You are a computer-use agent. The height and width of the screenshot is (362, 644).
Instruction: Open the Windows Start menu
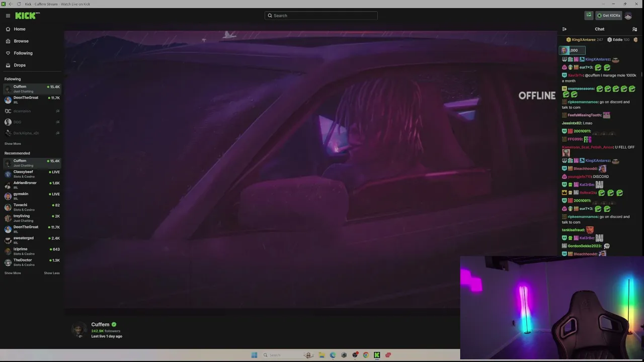[x=255, y=355]
